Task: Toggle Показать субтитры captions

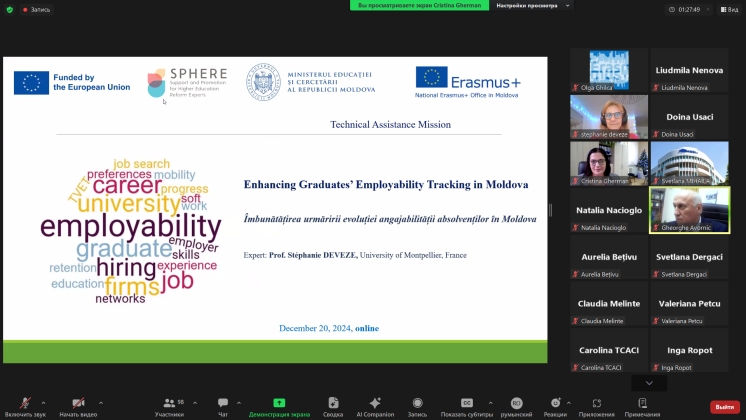Action: pyautogui.click(x=466, y=403)
